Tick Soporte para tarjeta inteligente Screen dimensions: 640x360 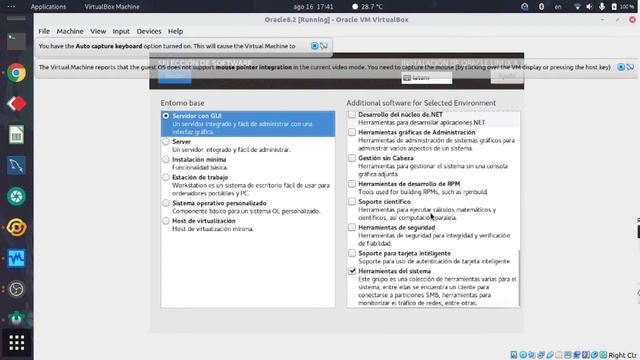point(352,253)
